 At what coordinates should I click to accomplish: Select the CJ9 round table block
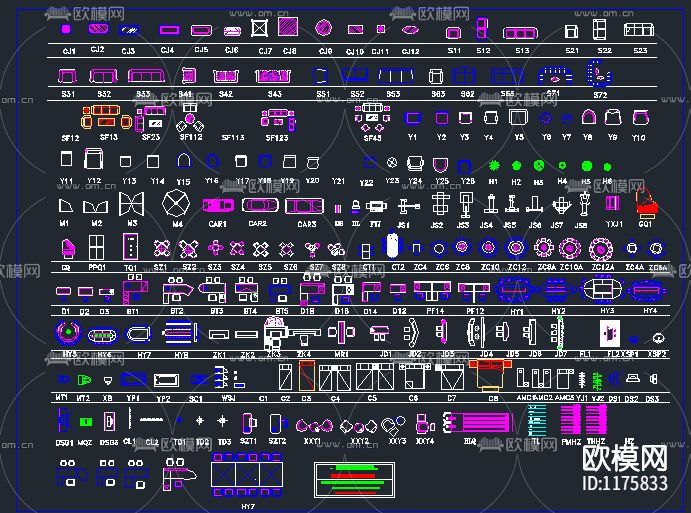pos(323,28)
